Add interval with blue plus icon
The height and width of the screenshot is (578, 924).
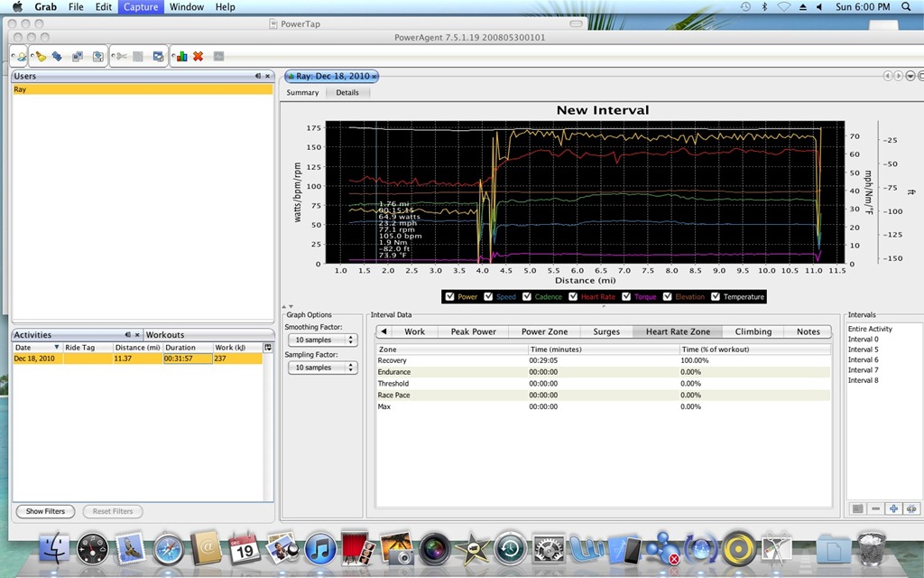pyautogui.click(x=893, y=508)
